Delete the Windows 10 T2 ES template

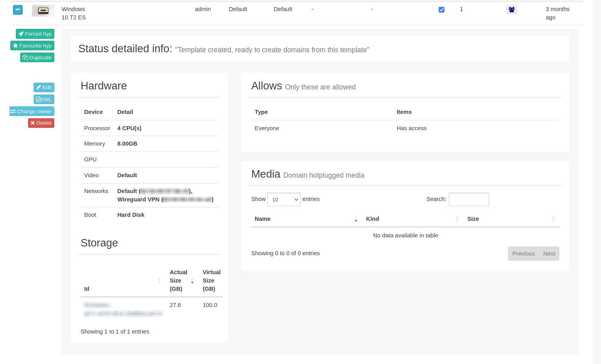(41, 123)
